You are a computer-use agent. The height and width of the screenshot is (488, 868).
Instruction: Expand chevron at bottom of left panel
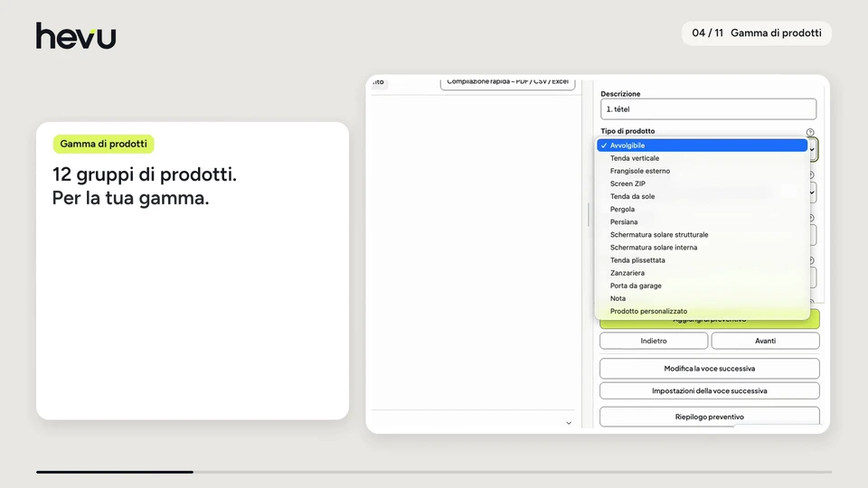(569, 423)
